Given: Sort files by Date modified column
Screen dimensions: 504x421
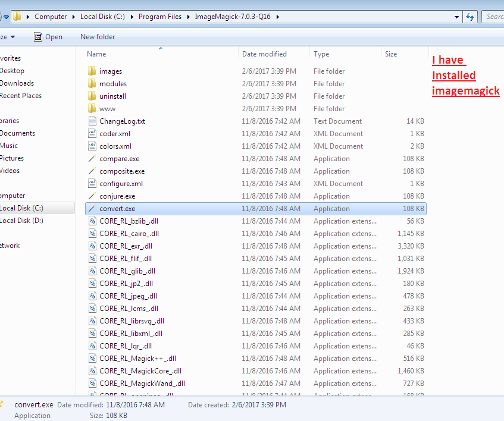Looking at the screenshot, I should [x=264, y=54].
